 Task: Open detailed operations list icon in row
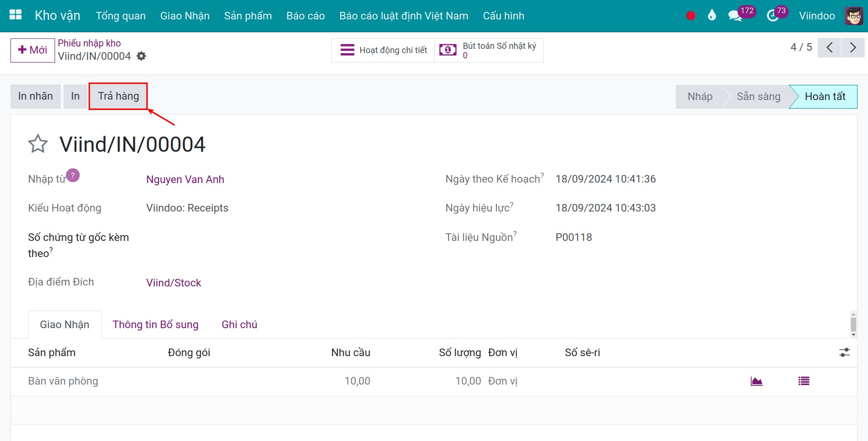803,381
